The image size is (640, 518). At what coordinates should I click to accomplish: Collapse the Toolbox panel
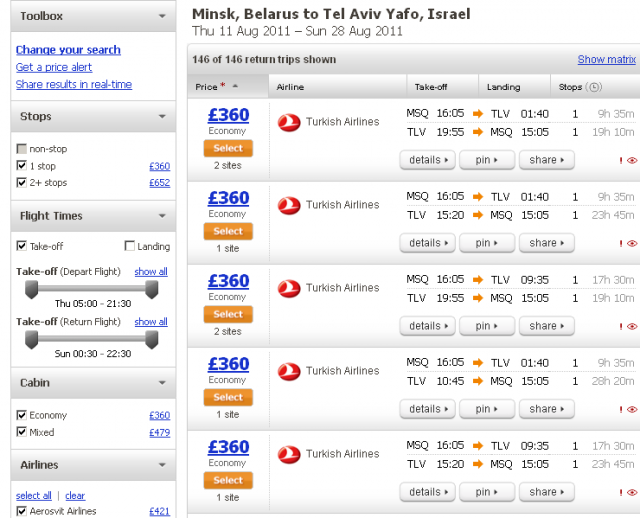162,16
